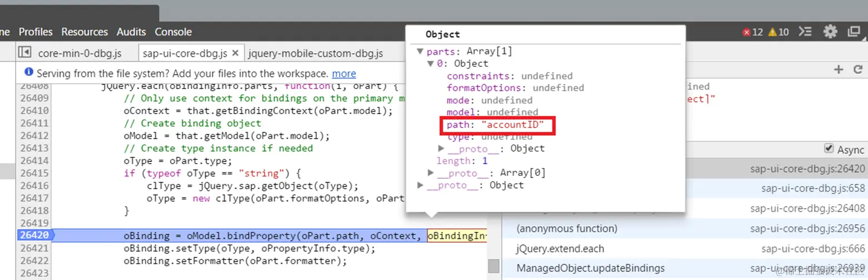Screen dimensions: 868x280
Task: Select ManagedObject.updateBindings call stack frame
Action: 590,268
